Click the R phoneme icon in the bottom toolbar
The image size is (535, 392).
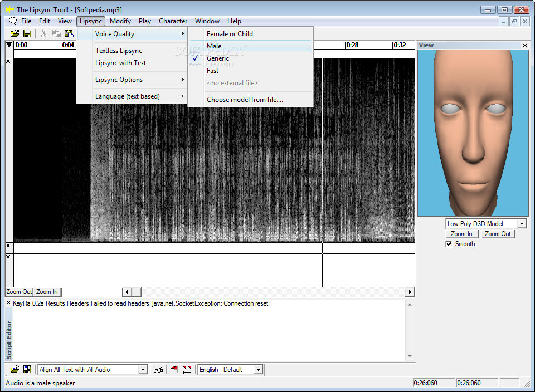[x=158, y=370]
